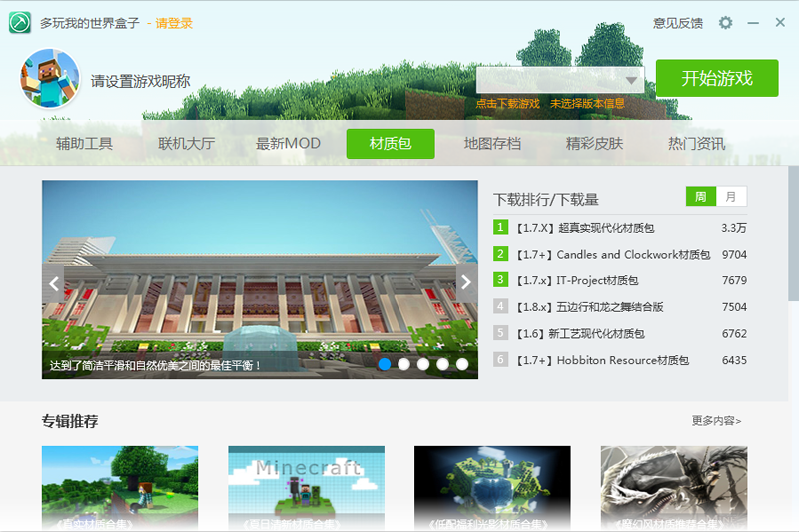Select fifth banner slide dot

tap(462, 364)
